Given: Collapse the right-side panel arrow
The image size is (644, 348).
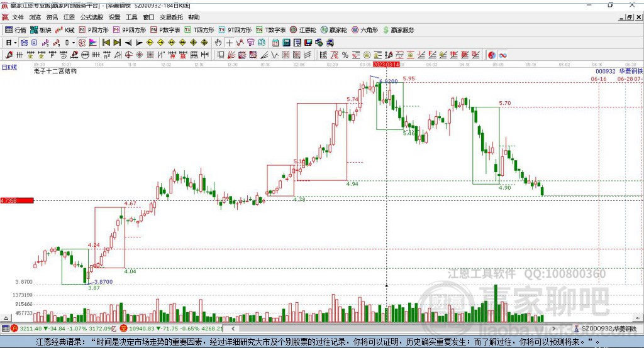Looking at the screenshot, I should (638, 318).
